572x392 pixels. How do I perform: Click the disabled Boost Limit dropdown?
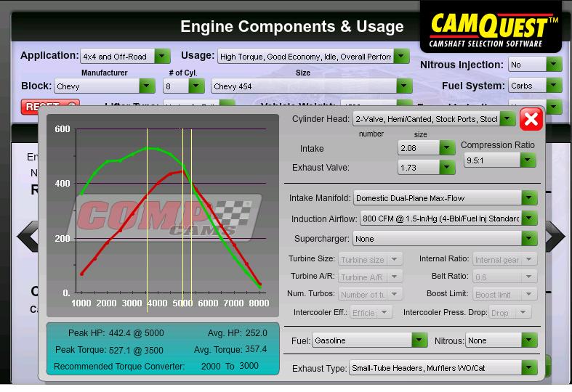pyautogui.click(x=505, y=294)
